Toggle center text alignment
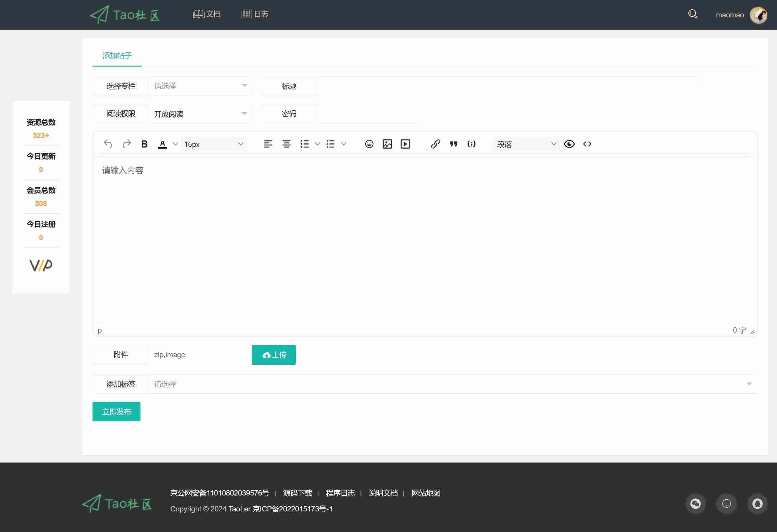777x532 pixels. pos(286,144)
